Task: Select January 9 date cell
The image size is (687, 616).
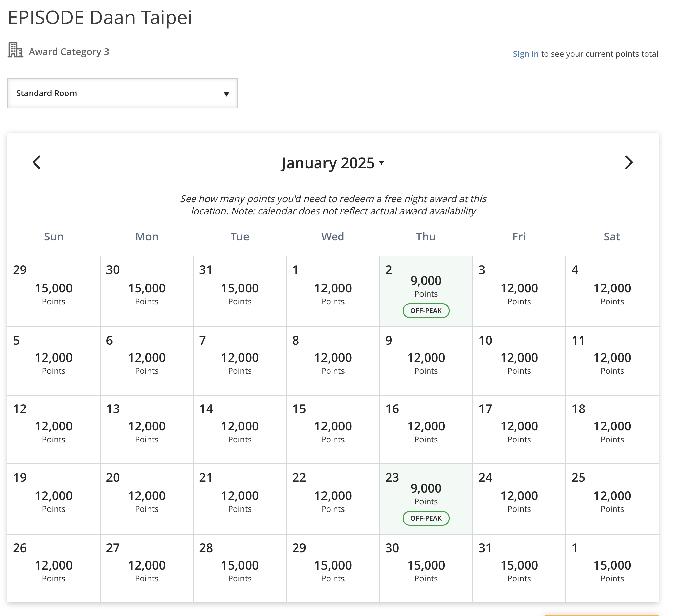Action: pyautogui.click(x=426, y=361)
